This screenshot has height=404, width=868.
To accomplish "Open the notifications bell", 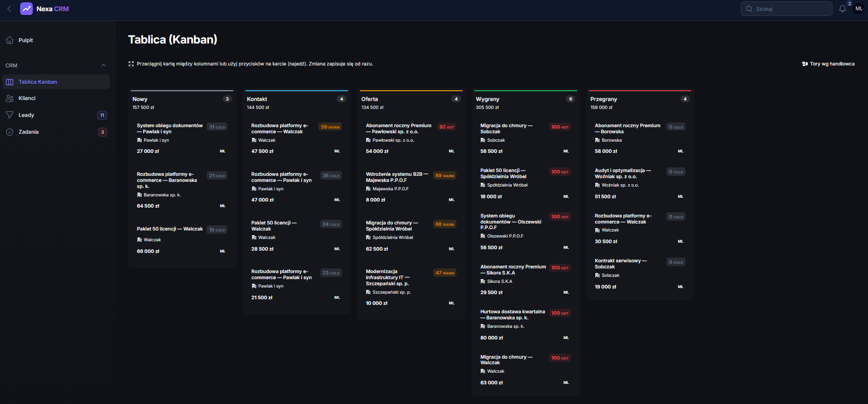I will tap(842, 9).
